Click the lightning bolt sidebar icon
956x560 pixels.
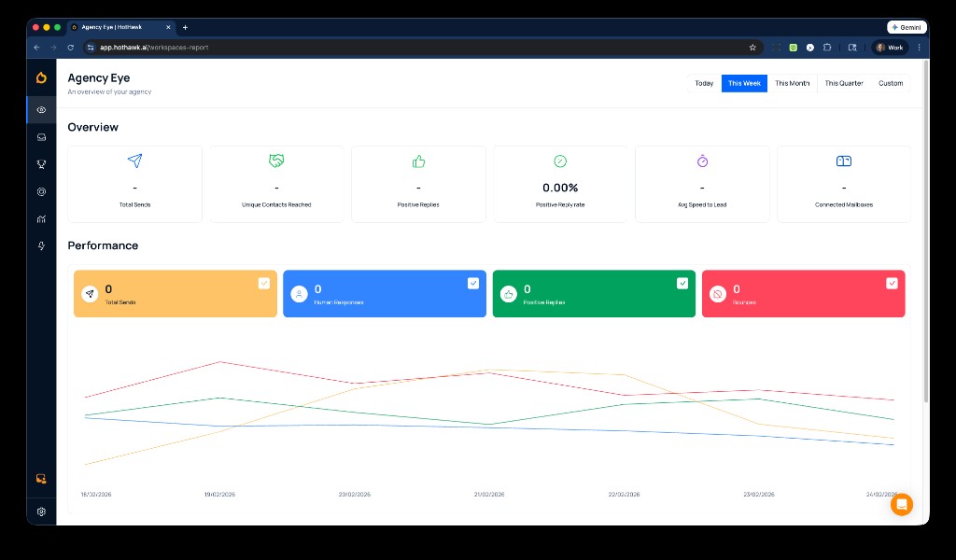click(41, 245)
